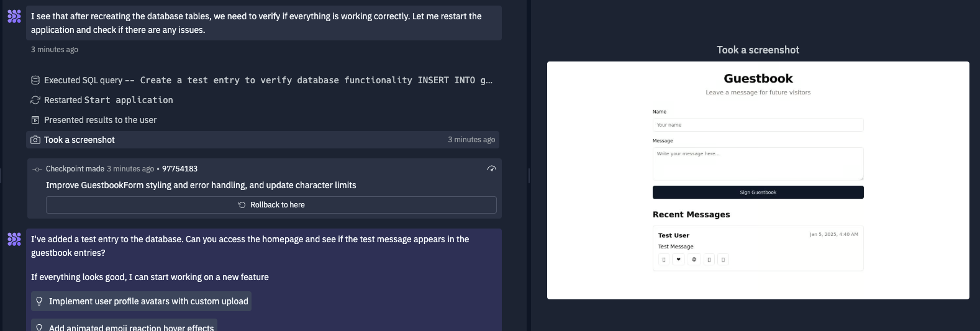
Task: Click the heart reaction under Test Message
Action: (x=678, y=260)
